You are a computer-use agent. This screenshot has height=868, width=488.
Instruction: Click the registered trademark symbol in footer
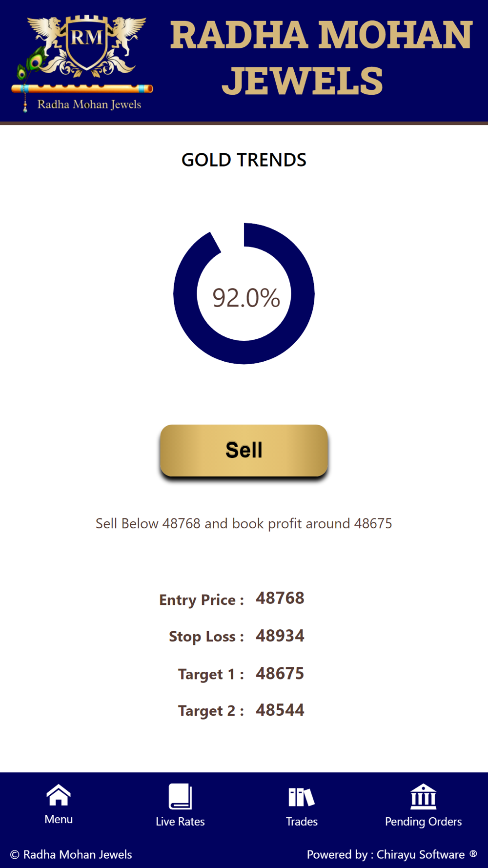[x=473, y=853]
